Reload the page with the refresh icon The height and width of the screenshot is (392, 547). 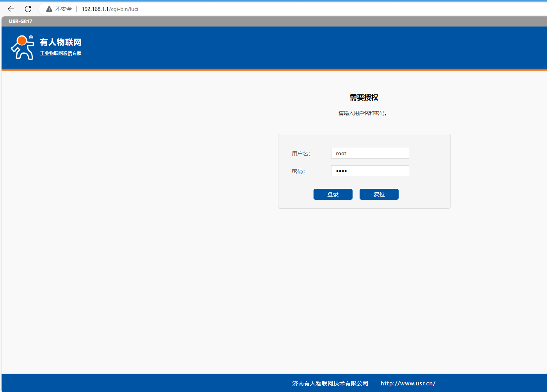[28, 9]
